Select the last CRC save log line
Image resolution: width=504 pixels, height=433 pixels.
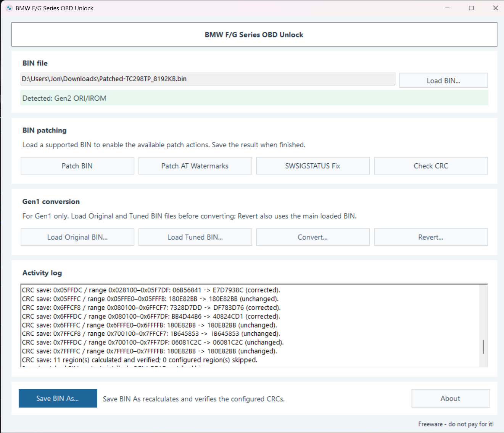[x=140, y=360]
